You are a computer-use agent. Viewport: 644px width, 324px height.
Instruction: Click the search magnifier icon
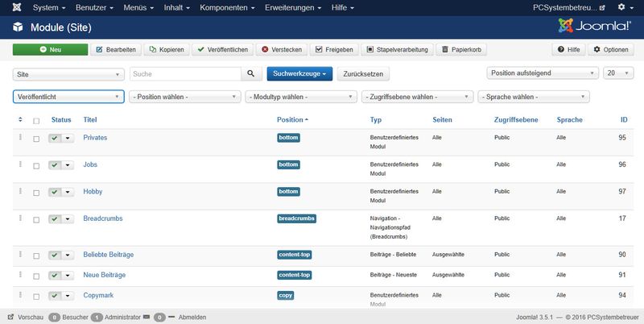pos(251,74)
